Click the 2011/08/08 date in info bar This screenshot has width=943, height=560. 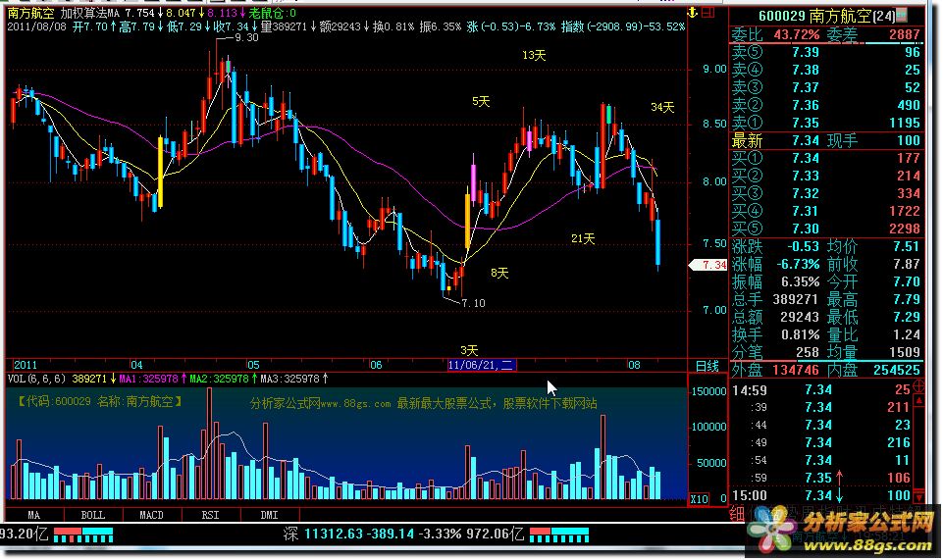click(36, 26)
